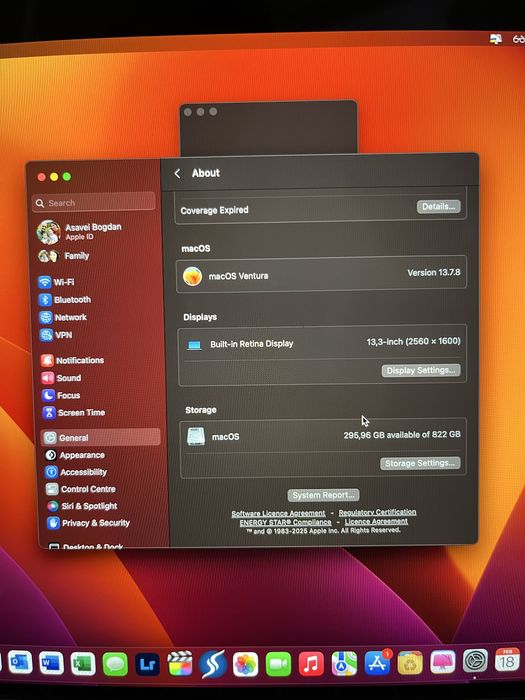
Task: Open the Music app in the Dock
Action: 311,663
